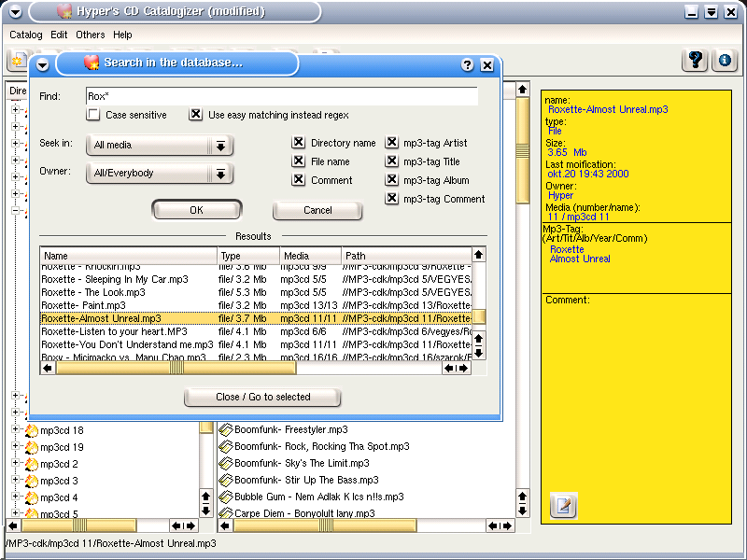Click the Find text input field
This screenshot has height=560, width=747.
pos(280,96)
